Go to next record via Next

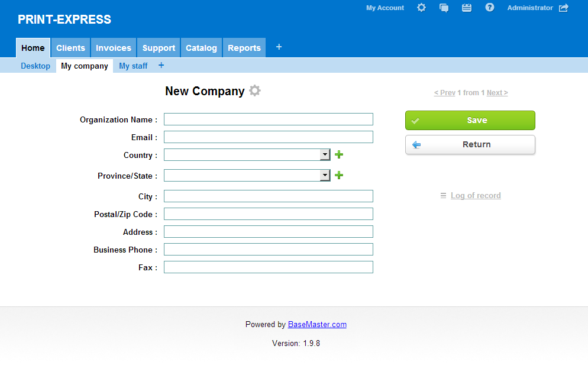(497, 93)
